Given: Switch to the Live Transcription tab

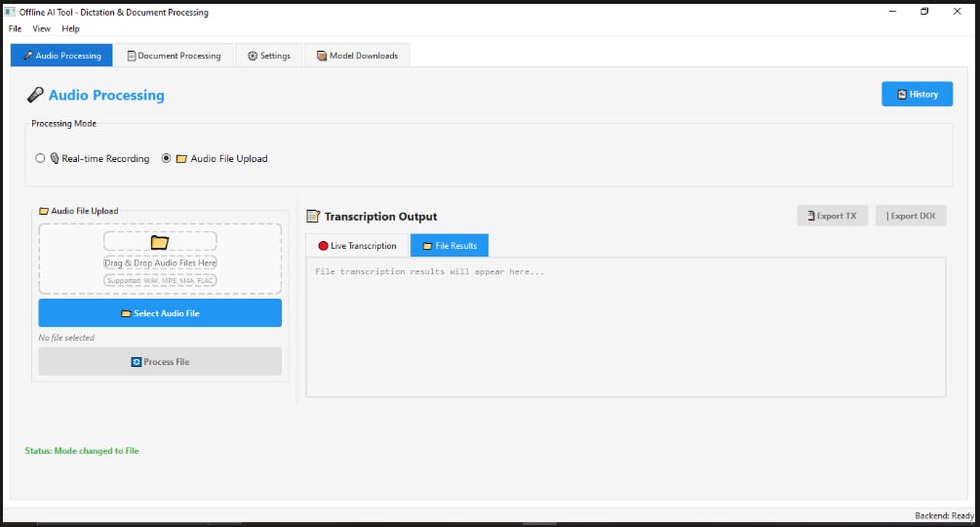Looking at the screenshot, I should (x=358, y=246).
